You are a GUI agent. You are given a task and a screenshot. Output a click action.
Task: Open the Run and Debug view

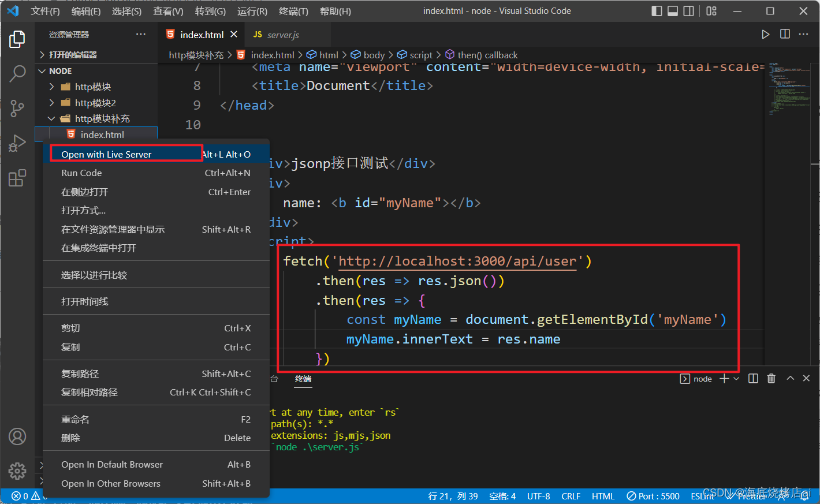17,143
